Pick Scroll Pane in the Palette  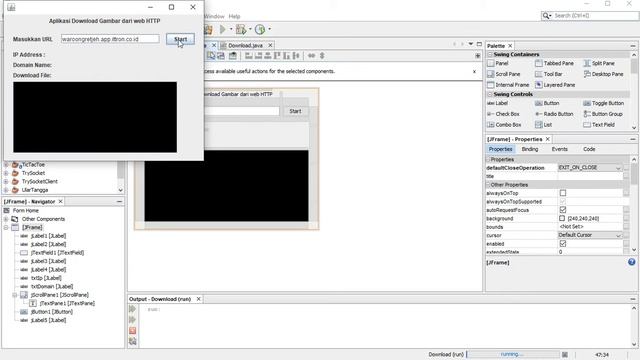point(504,74)
